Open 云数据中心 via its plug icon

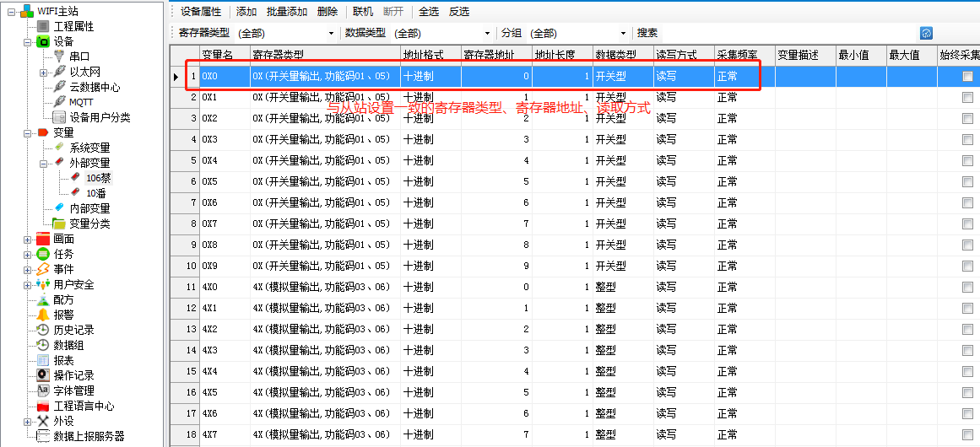click(x=59, y=87)
